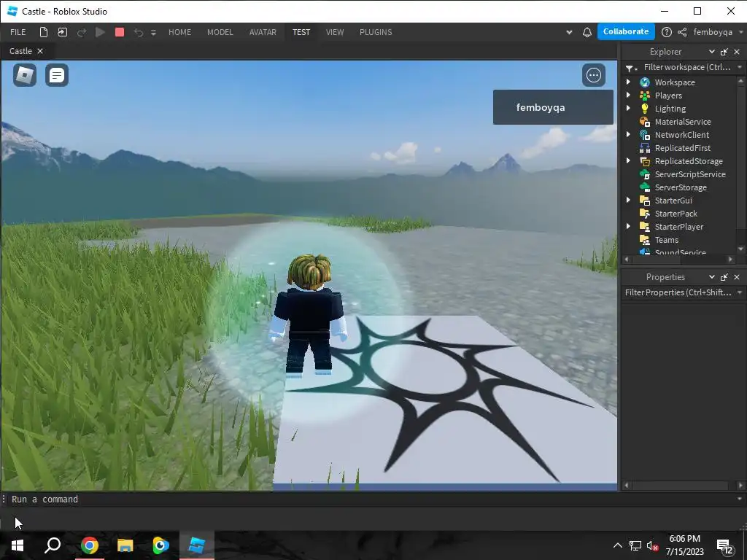This screenshot has width=747, height=560.
Task: Select the NetworkClient icon
Action: click(645, 135)
